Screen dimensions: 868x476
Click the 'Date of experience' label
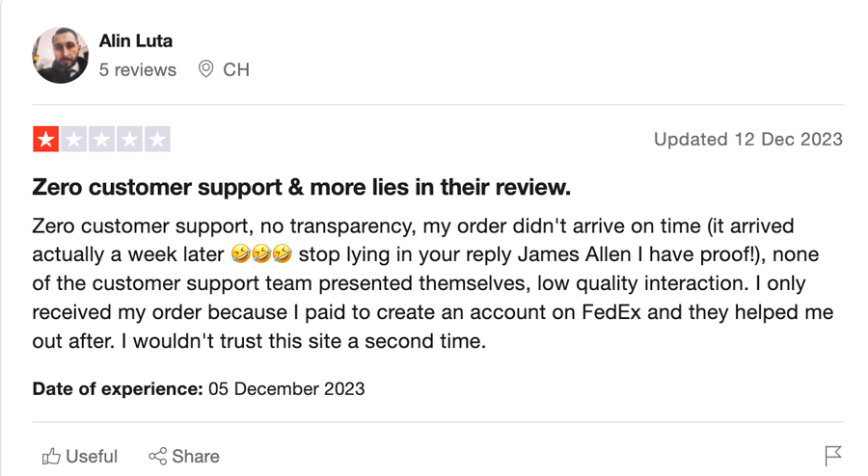tap(118, 388)
